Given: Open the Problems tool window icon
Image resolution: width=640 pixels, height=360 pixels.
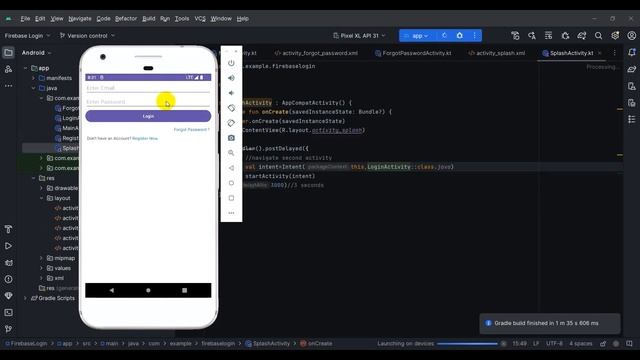Looking at the screenshot, I should point(8,279).
